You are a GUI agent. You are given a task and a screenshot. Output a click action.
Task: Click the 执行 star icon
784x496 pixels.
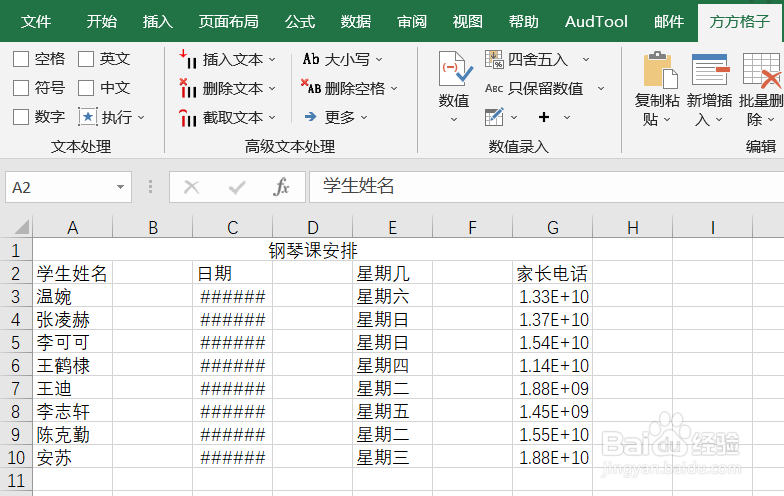click(x=88, y=117)
